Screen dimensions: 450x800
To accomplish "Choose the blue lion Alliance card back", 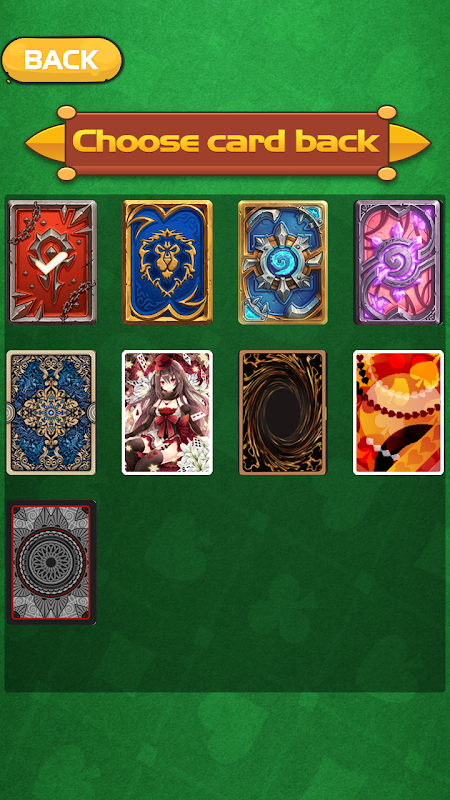I will tap(167, 262).
